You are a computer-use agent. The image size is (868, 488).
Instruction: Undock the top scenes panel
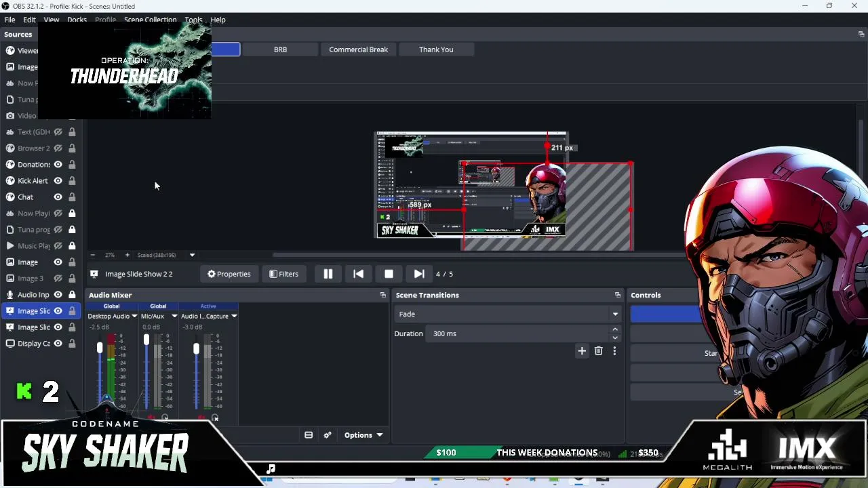tap(861, 34)
